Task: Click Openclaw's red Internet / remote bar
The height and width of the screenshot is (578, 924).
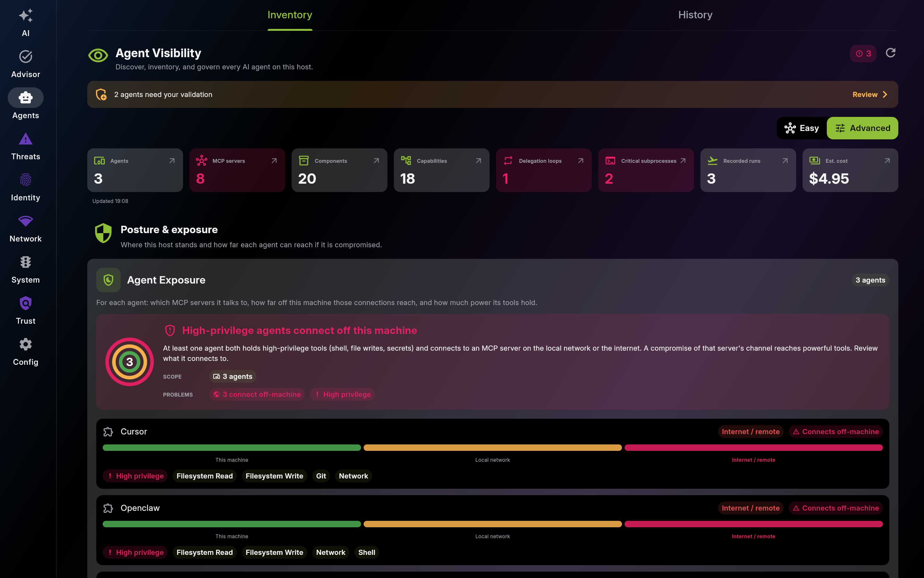Action: 753,524
